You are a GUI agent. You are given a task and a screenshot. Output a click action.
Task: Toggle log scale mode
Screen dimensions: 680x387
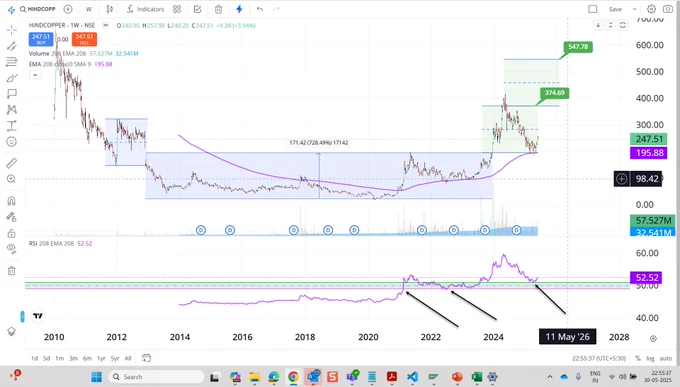(650, 358)
